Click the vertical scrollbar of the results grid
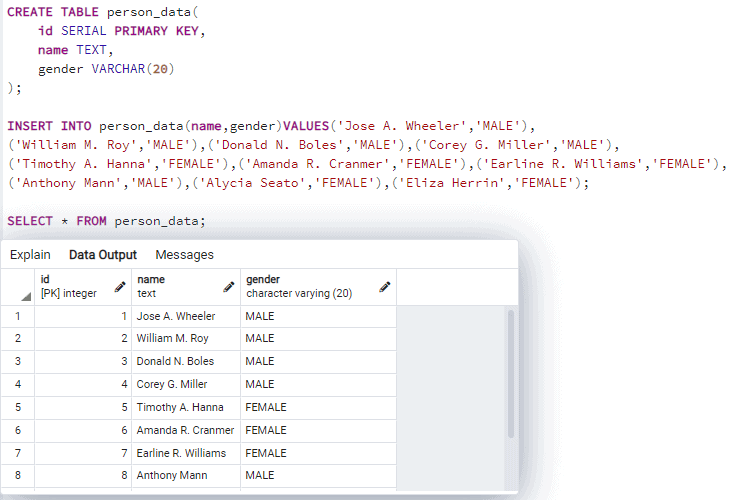 point(511,374)
